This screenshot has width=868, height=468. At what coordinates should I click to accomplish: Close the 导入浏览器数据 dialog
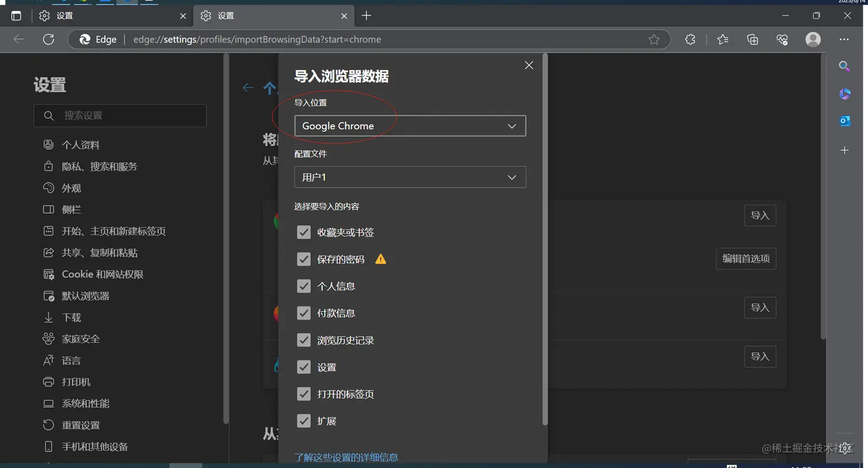pyautogui.click(x=529, y=65)
